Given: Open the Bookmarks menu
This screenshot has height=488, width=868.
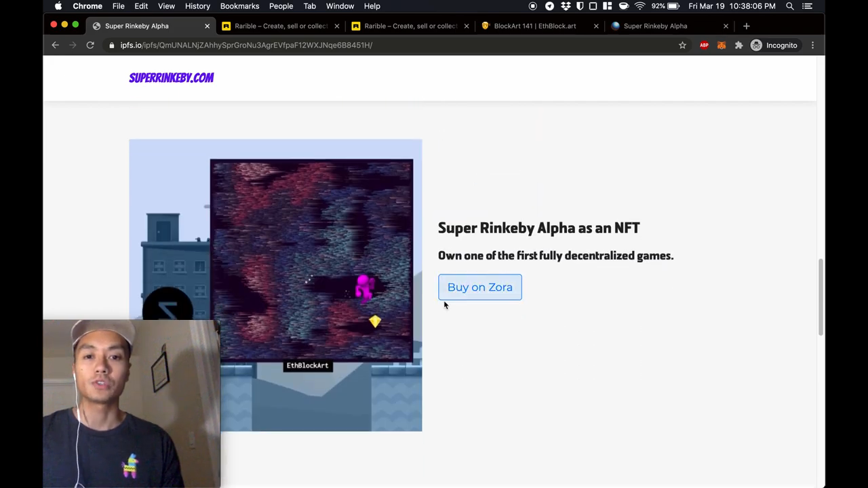Looking at the screenshot, I should pos(239,6).
